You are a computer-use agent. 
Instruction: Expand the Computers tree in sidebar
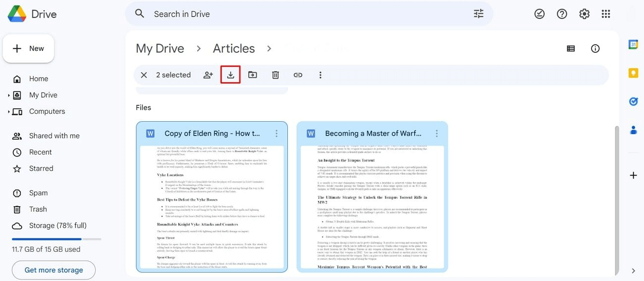coord(9,112)
